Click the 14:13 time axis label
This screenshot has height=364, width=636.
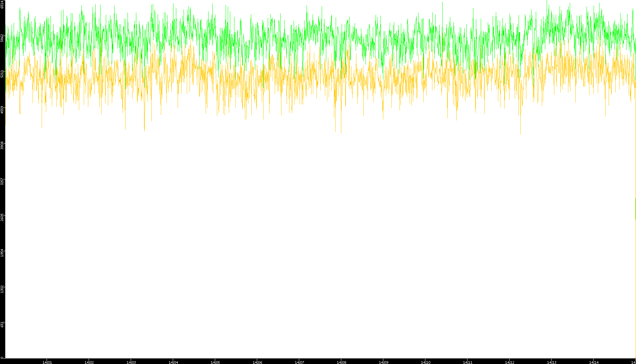(x=552, y=362)
